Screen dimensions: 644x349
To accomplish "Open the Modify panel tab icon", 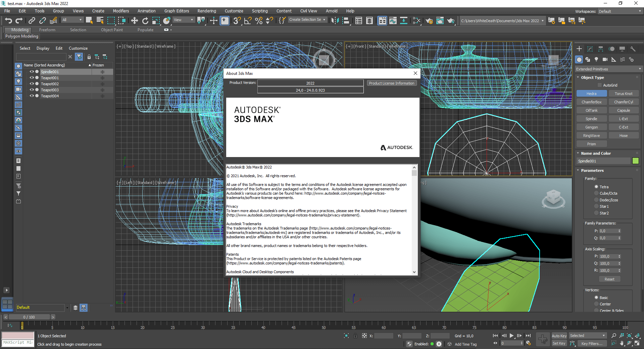I will pos(590,49).
